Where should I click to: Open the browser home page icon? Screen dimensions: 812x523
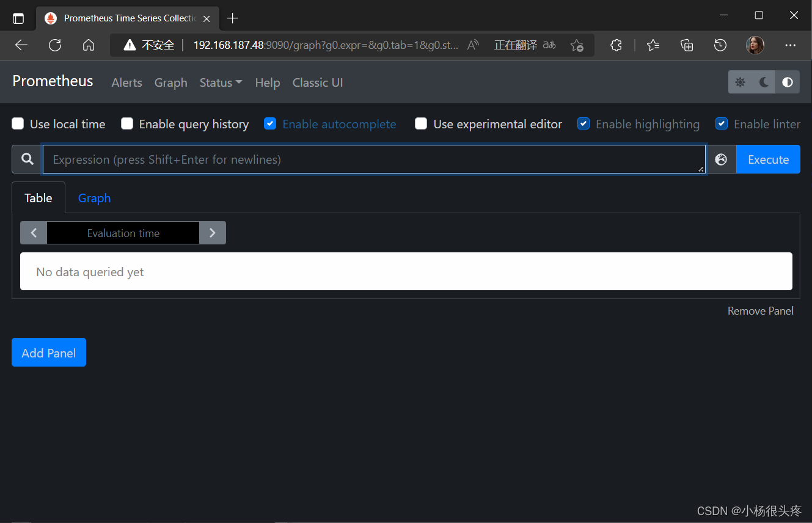pyautogui.click(x=89, y=45)
